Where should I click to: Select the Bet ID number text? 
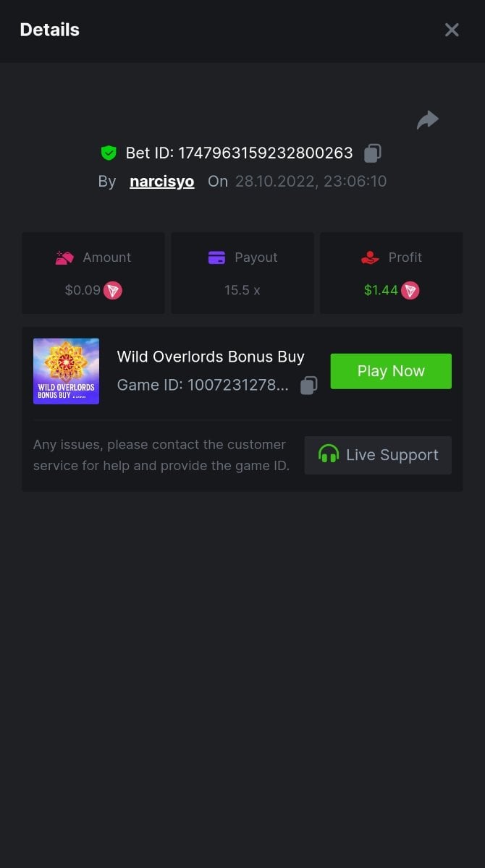pyautogui.click(x=266, y=153)
